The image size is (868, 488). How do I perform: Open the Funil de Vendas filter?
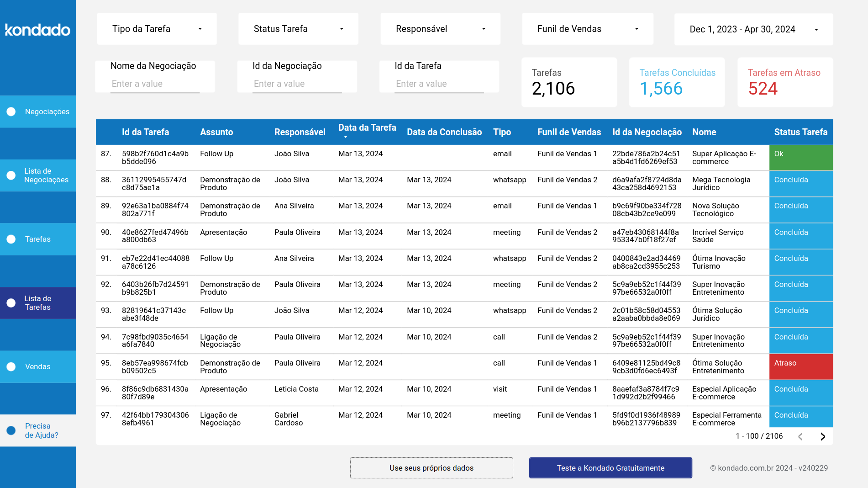(588, 28)
